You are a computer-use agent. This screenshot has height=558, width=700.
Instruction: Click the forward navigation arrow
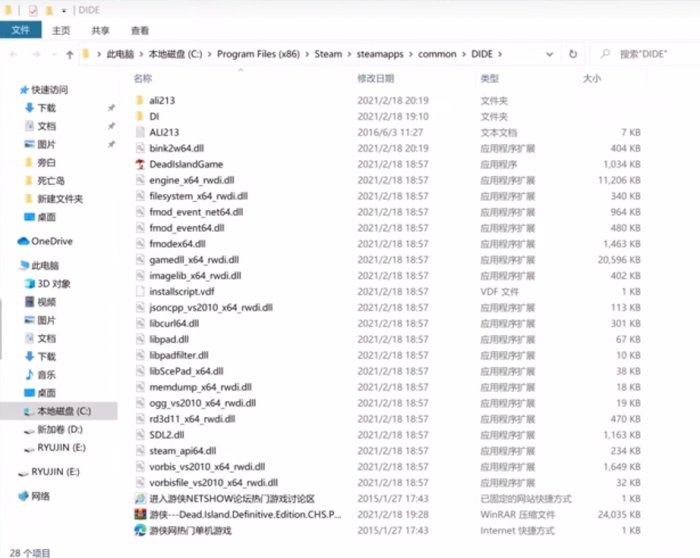pyautogui.click(x=36, y=54)
